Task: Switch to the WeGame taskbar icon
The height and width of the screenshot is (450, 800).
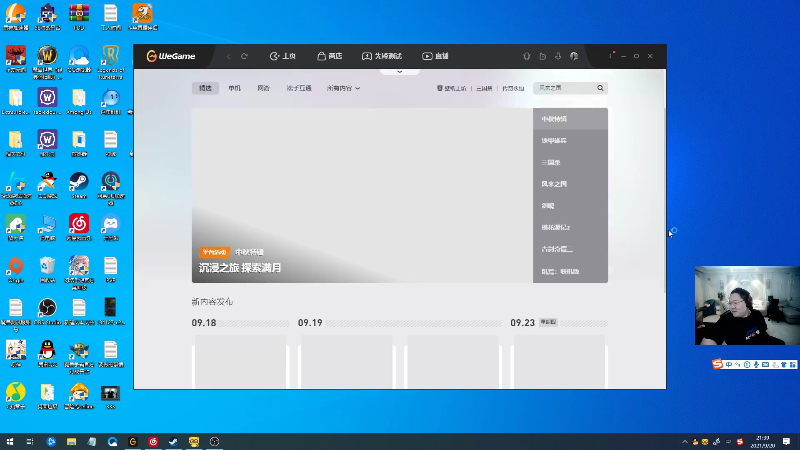Action: [x=133, y=441]
